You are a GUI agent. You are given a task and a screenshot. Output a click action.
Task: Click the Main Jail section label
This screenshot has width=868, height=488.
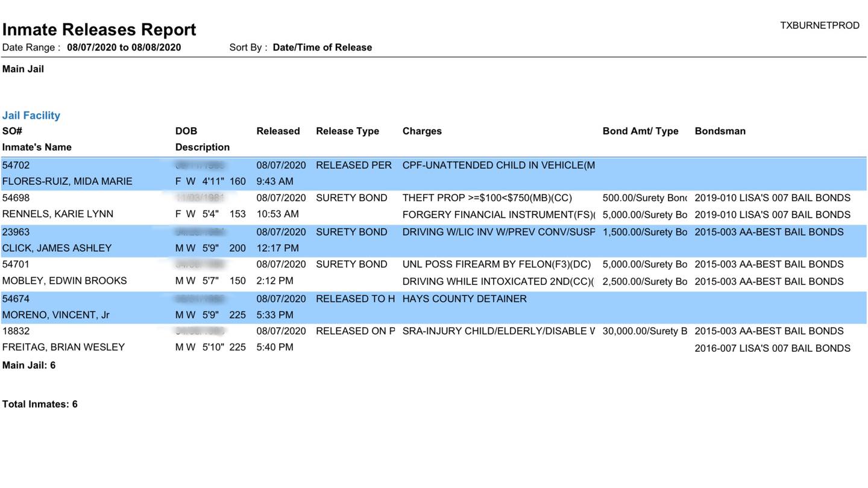[23, 69]
